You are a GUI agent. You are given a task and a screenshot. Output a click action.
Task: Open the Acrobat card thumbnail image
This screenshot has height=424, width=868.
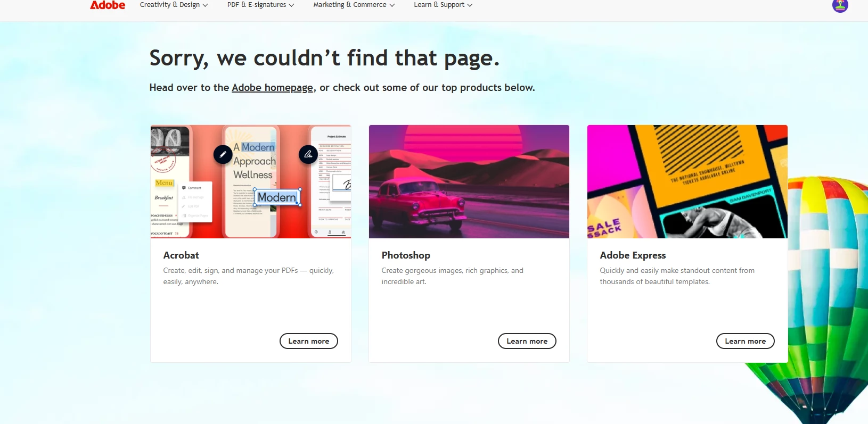coord(251,181)
